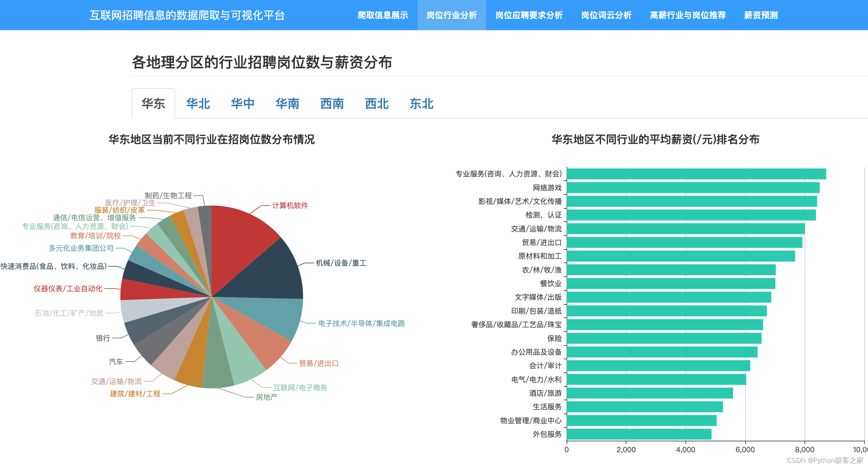Click the 专业服务 top salary bar
868x467 pixels.
[696, 174]
